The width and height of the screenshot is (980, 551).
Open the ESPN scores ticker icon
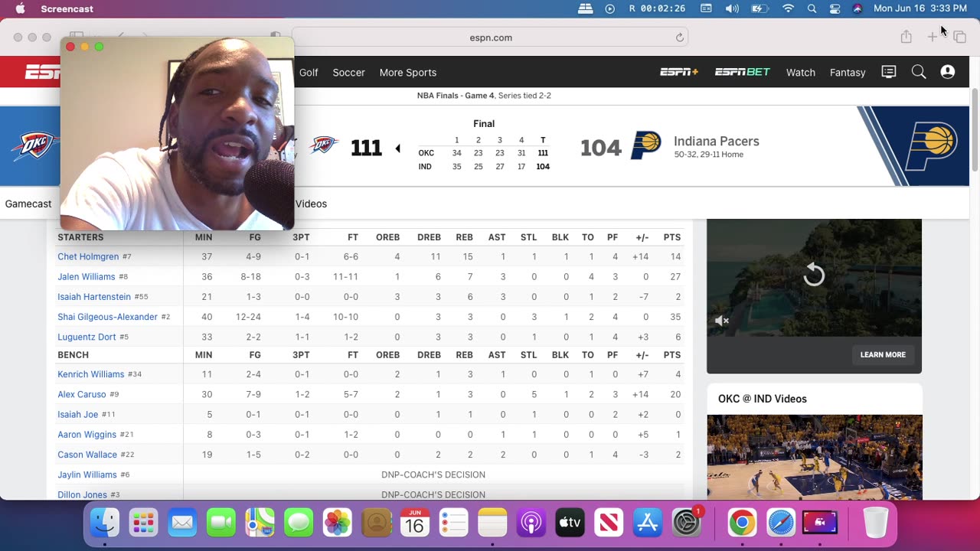coord(889,72)
